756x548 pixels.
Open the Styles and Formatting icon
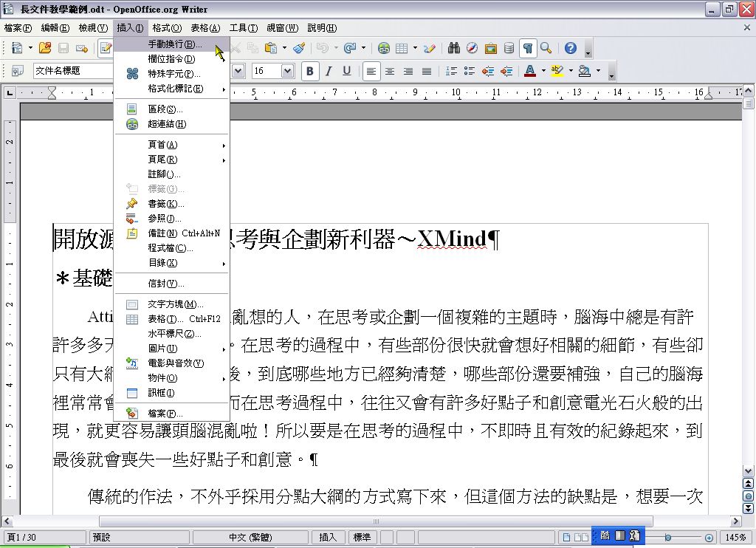(x=18, y=71)
